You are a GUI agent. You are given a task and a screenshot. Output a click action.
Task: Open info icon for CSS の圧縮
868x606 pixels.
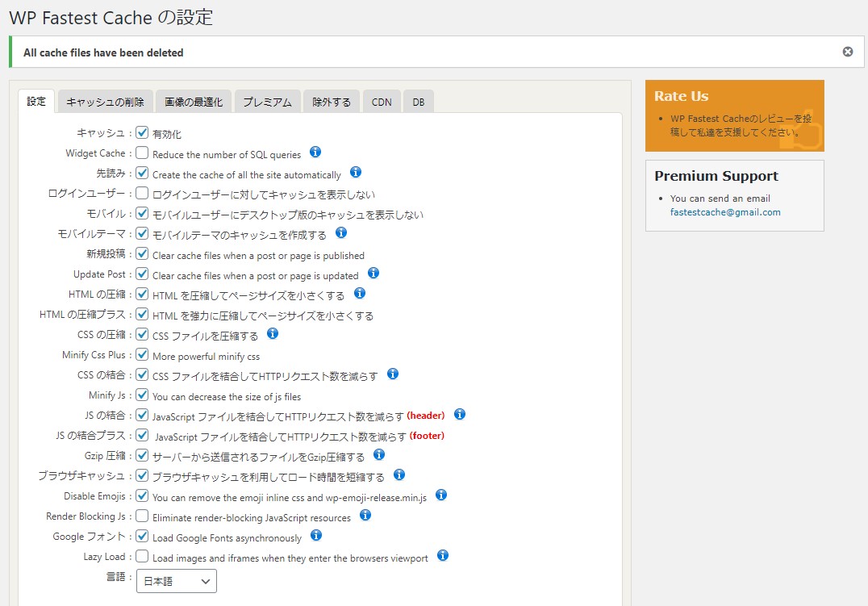[x=273, y=333]
